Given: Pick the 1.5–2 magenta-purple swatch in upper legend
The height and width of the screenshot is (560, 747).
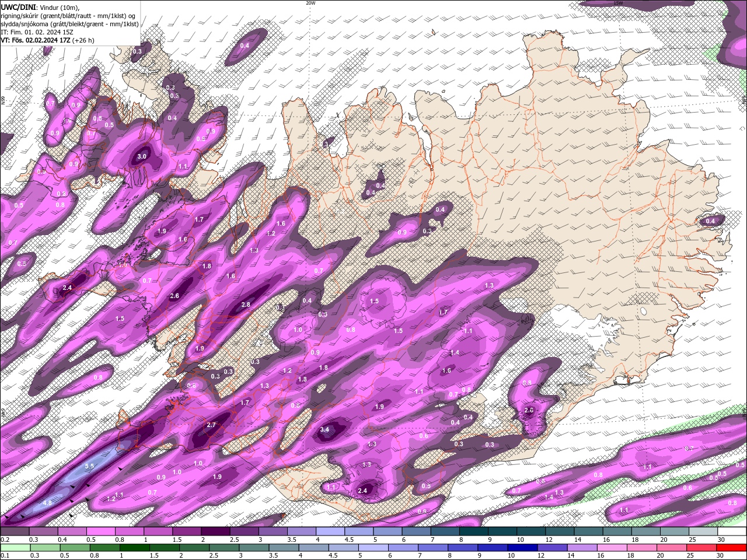Looking at the screenshot, I should point(187,531).
